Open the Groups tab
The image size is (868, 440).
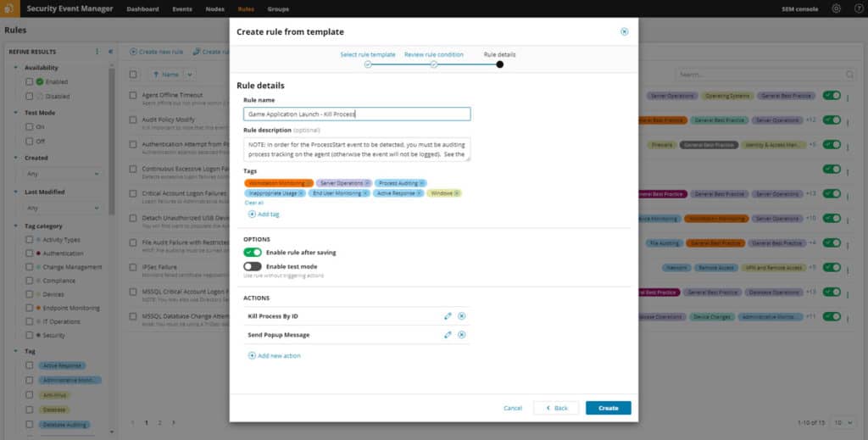point(278,8)
